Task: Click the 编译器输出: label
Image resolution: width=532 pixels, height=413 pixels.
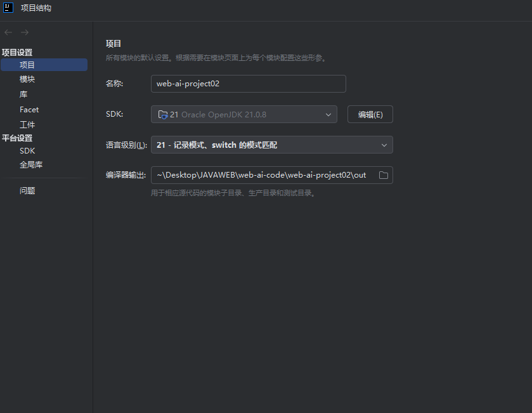Action: click(x=126, y=175)
